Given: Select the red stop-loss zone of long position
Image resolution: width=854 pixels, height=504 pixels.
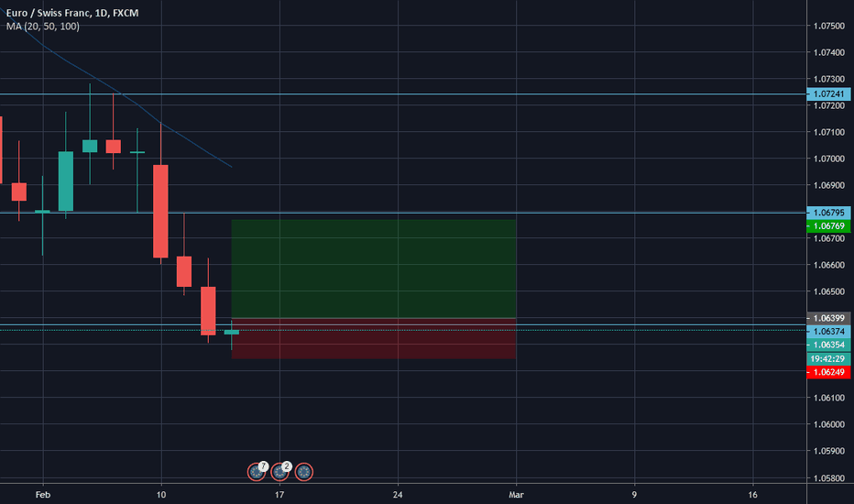Looking at the screenshot, I should coord(374,338).
